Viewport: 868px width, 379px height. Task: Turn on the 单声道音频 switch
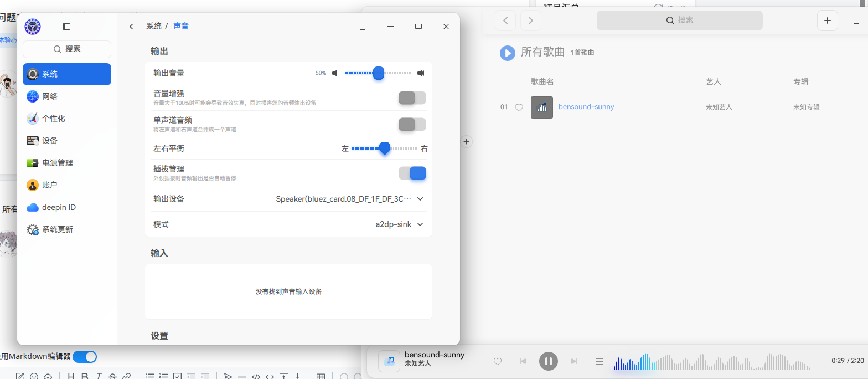[x=412, y=125]
